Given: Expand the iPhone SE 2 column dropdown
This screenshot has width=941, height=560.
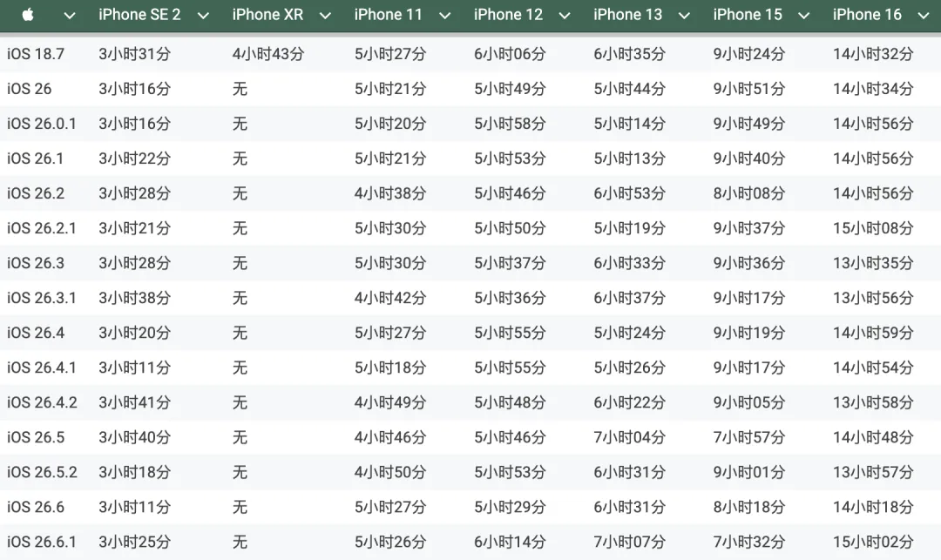Looking at the screenshot, I should tap(203, 16).
